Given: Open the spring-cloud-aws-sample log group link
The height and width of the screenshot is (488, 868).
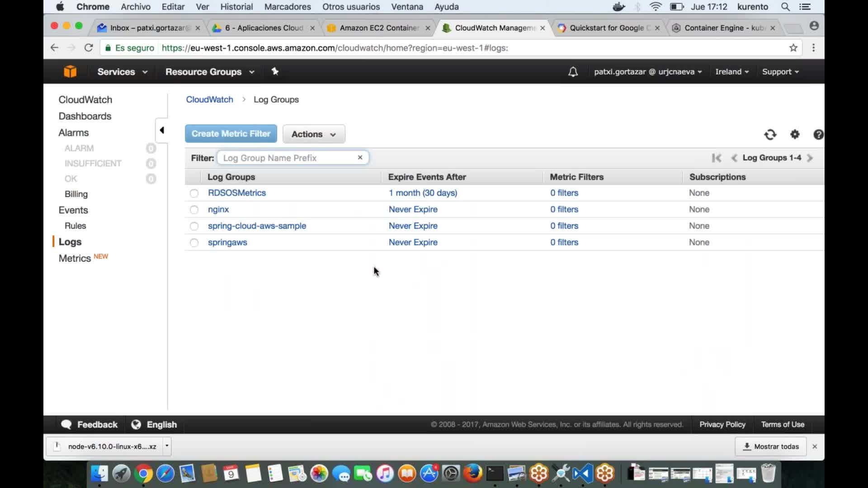Looking at the screenshot, I should (257, 226).
